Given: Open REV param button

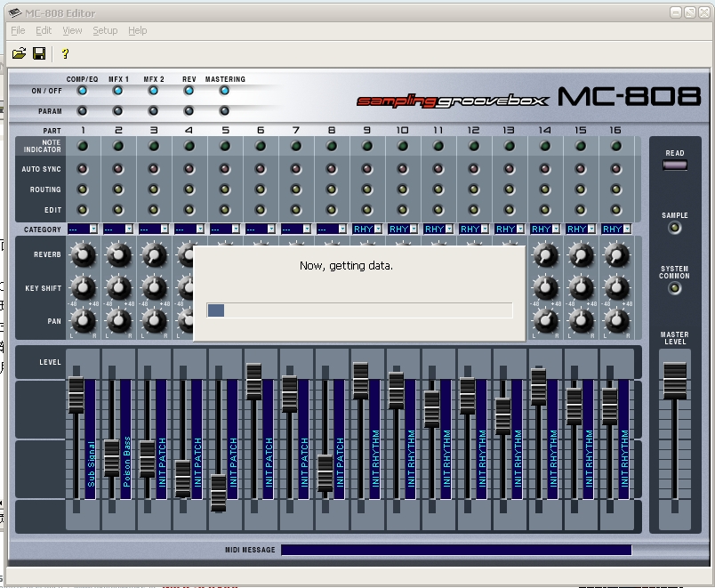Looking at the screenshot, I should point(189,111).
